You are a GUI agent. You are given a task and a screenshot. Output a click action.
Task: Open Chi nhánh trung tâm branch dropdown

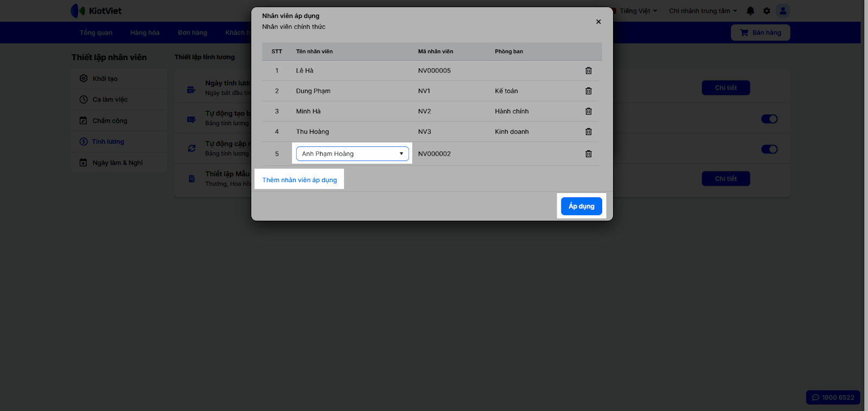click(703, 11)
